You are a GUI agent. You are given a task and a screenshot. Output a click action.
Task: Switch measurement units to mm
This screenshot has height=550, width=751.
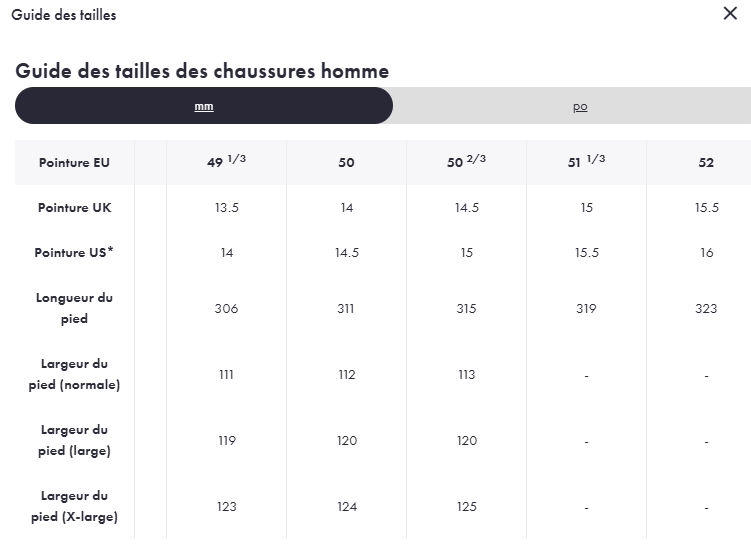(x=204, y=106)
